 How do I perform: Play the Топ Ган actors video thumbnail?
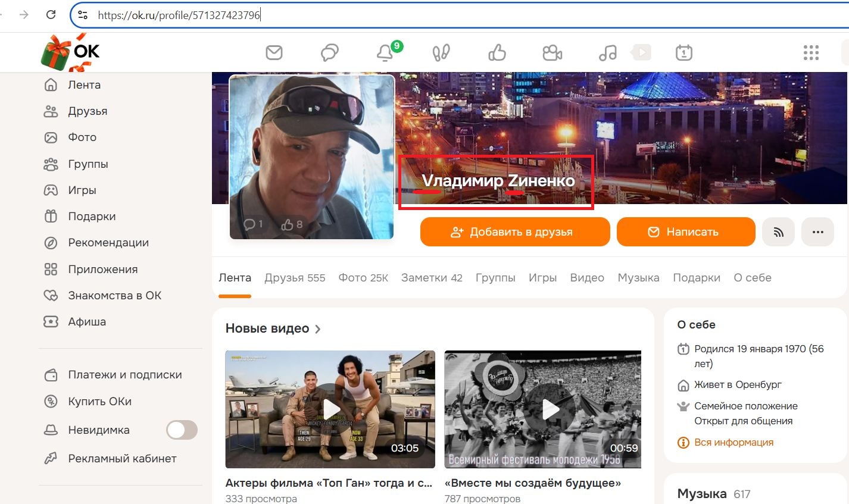point(330,409)
